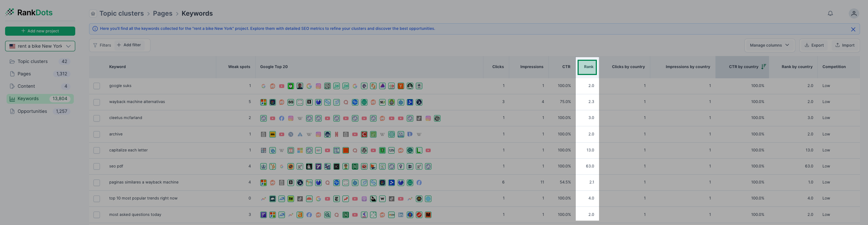868x225 pixels.
Task: Go to Pages breadcrumb
Action: click(x=162, y=13)
